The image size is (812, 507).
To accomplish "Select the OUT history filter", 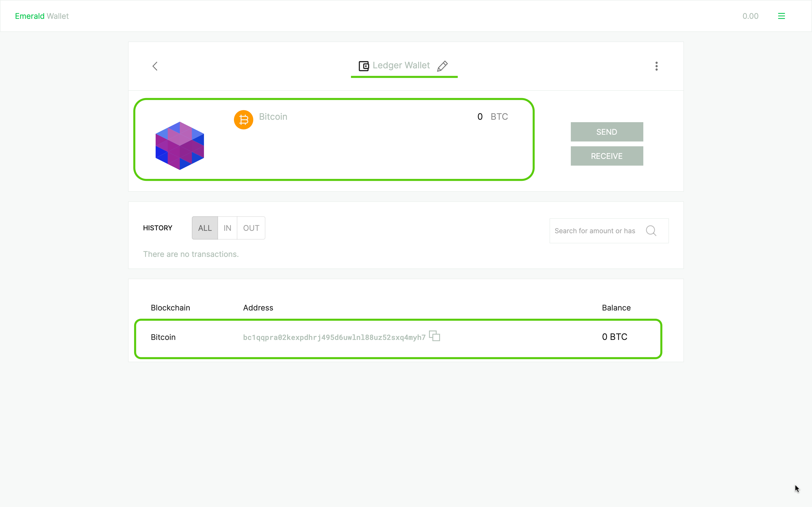I will (x=251, y=228).
